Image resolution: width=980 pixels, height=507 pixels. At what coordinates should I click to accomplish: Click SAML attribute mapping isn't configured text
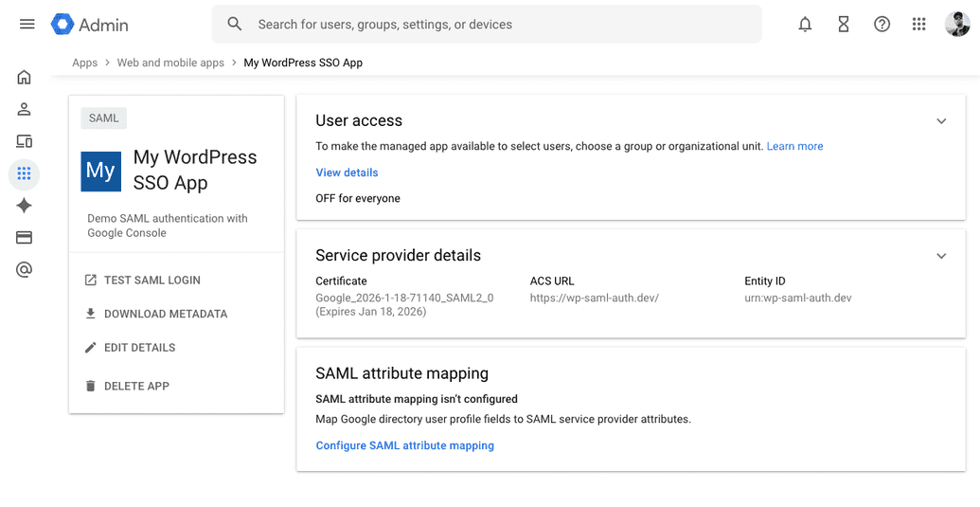tap(417, 399)
